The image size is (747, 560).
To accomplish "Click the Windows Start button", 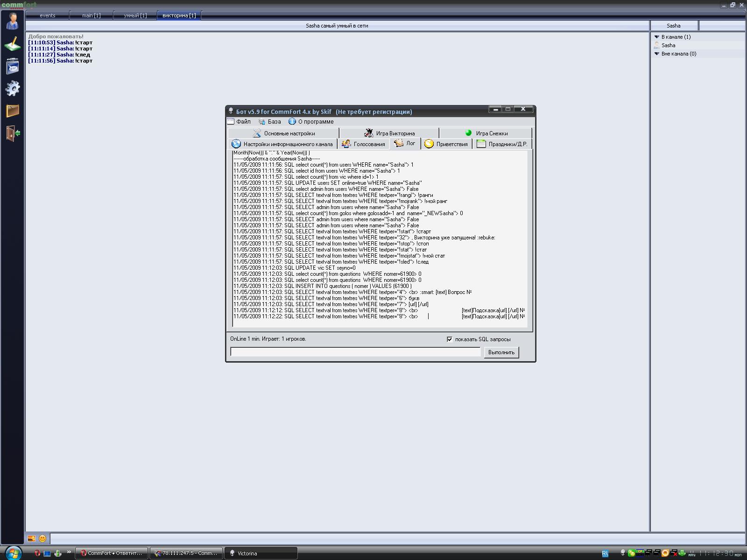I will [13, 553].
